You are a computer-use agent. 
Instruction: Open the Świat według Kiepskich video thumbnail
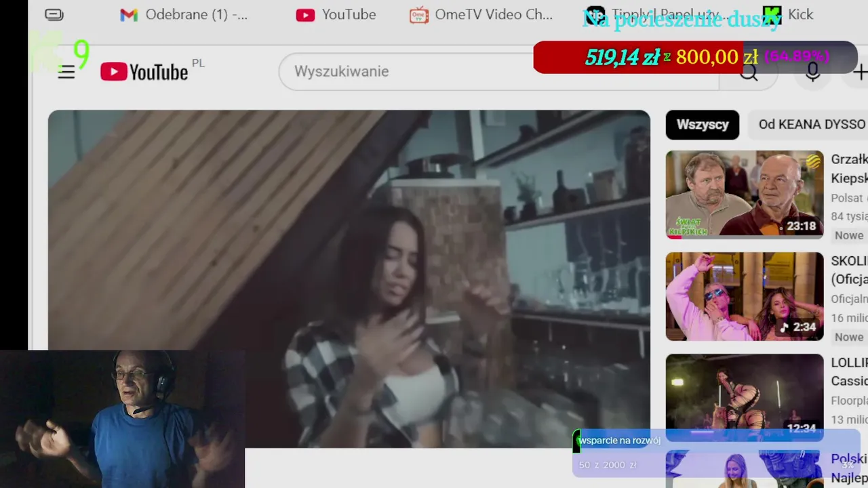pyautogui.click(x=745, y=195)
